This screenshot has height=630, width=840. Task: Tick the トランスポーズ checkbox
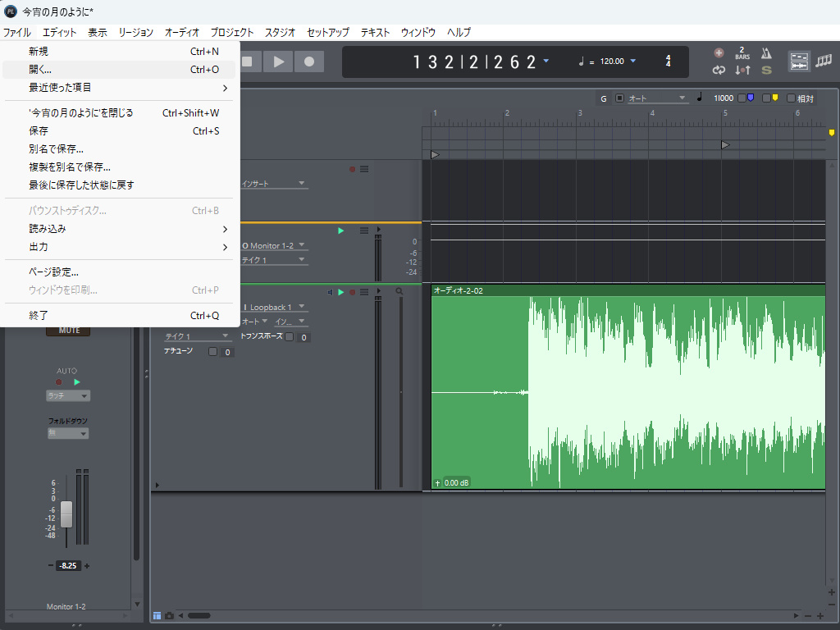click(x=289, y=337)
